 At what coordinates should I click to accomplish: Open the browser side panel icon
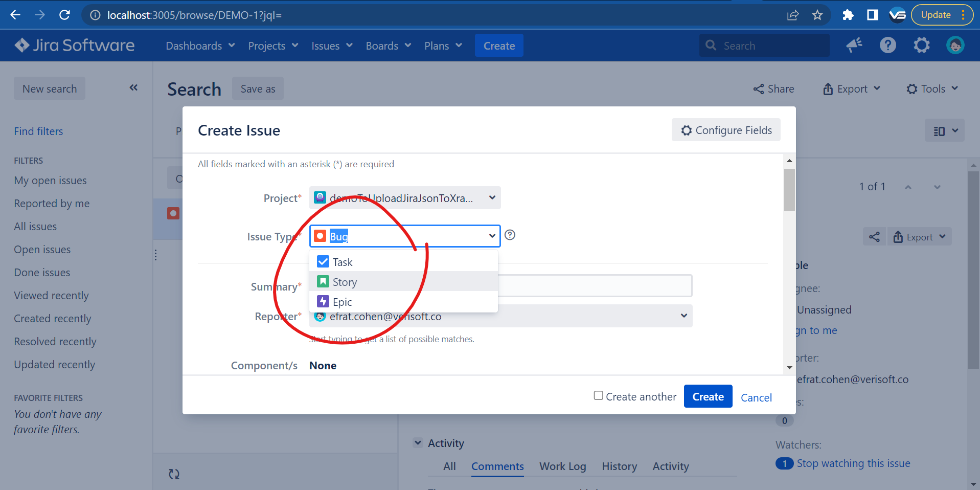873,15
